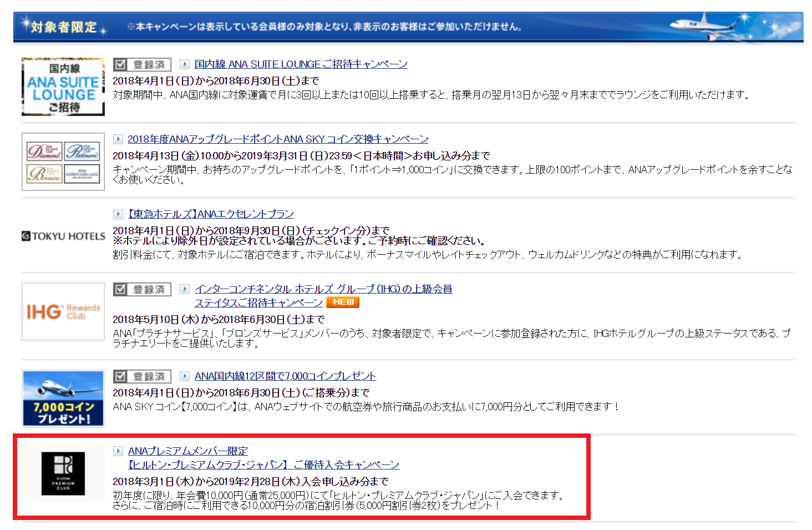Click the Diamond Platinum Bronze status cards thumbnail

[63, 161]
